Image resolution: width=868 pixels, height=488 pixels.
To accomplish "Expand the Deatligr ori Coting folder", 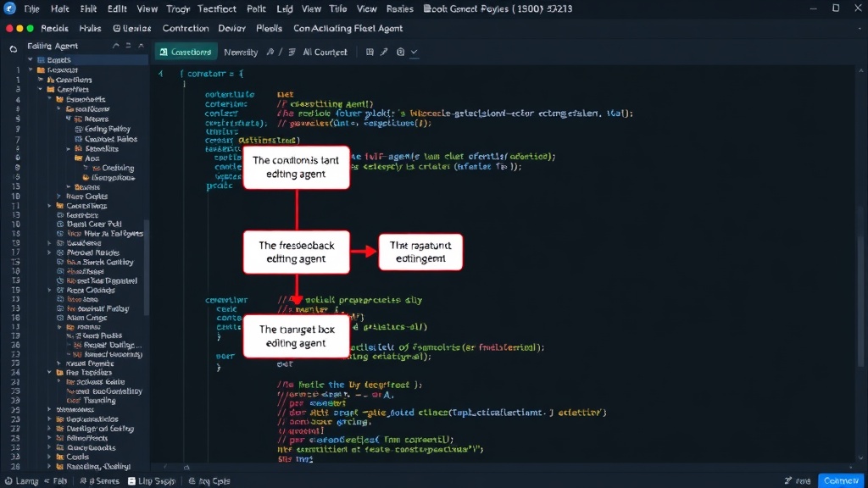I will tap(50, 428).
